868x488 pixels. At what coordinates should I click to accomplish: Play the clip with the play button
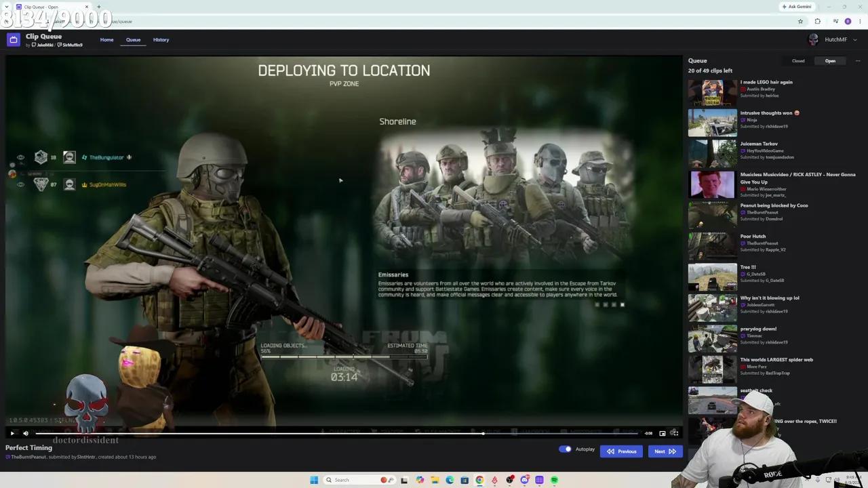[x=12, y=433]
